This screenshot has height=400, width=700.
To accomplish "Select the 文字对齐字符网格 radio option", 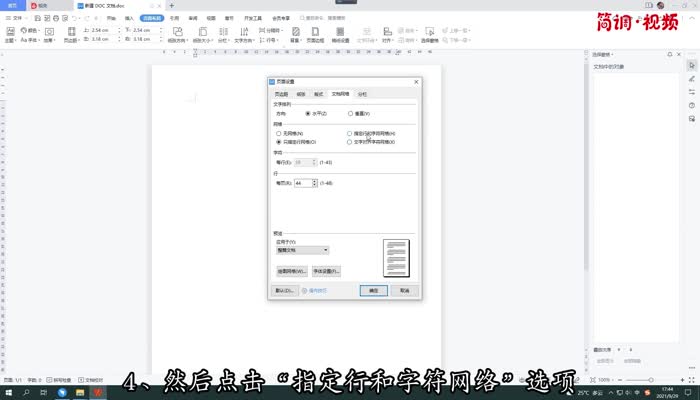I will tap(349, 142).
